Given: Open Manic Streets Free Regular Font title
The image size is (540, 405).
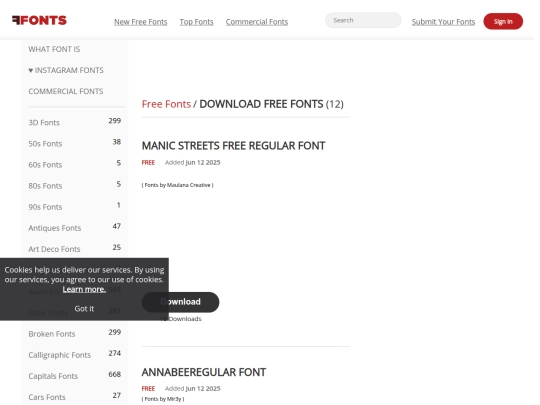Looking at the screenshot, I should [x=233, y=146].
